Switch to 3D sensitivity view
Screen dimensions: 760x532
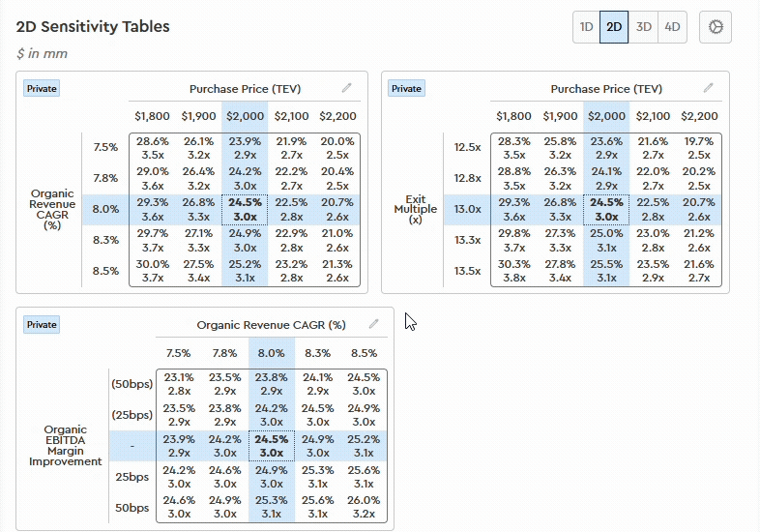click(x=643, y=27)
